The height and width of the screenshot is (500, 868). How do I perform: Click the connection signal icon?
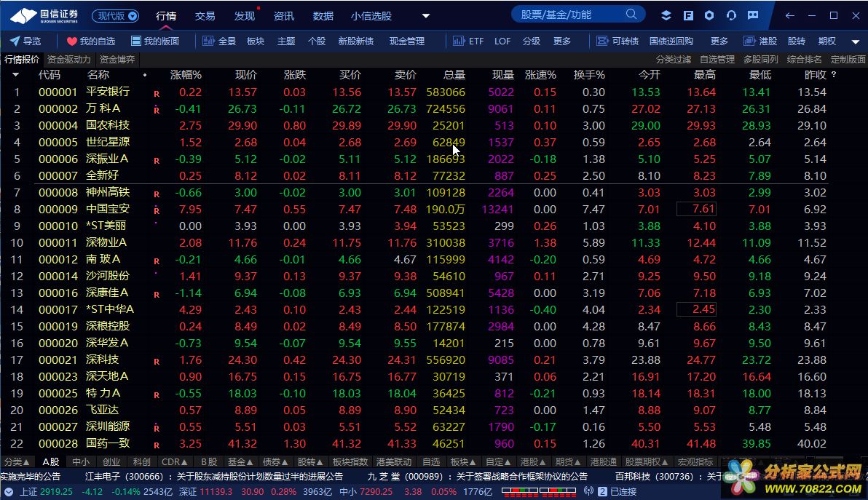[588, 491]
